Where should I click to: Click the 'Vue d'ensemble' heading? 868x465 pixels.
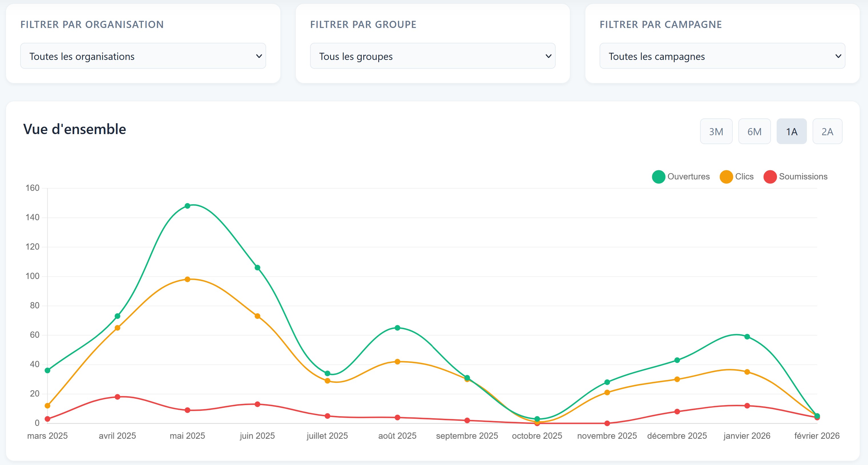(75, 129)
